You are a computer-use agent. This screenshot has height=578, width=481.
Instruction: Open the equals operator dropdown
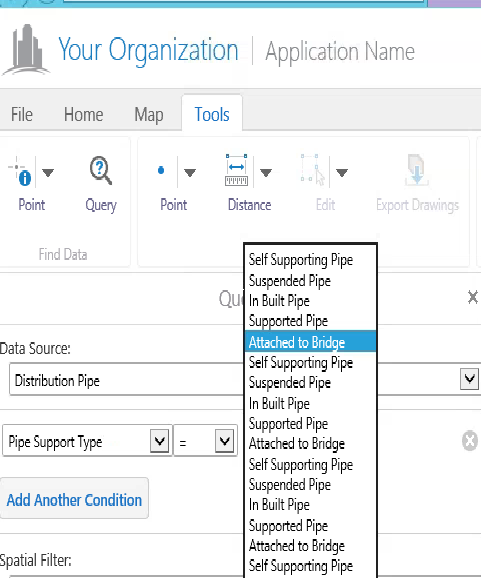pyautogui.click(x=224, y=440)
